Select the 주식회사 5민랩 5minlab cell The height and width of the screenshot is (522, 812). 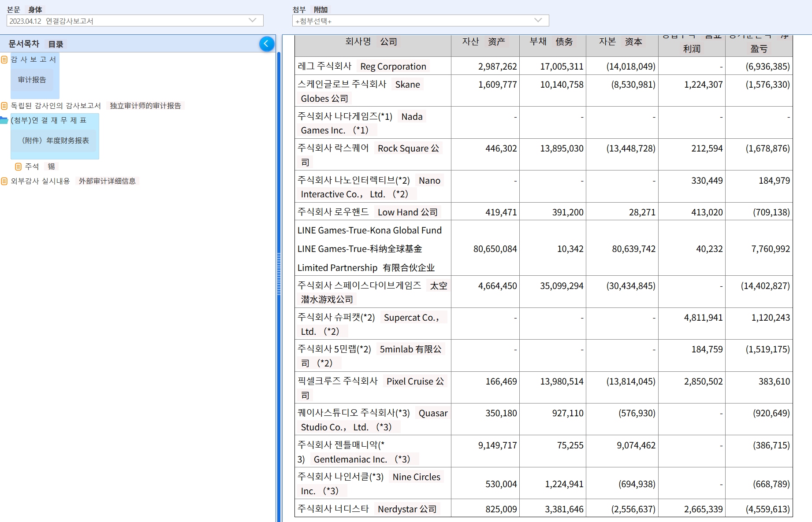(x=373, y=356)
